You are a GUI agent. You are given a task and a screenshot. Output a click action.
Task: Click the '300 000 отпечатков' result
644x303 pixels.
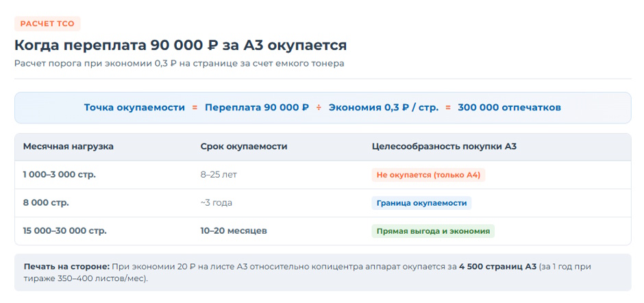[x=509, y=108]
